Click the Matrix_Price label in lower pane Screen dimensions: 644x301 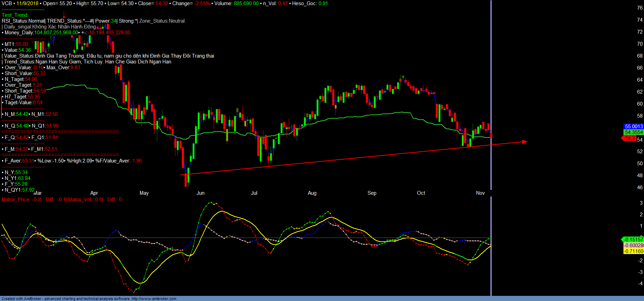point(15,200)
